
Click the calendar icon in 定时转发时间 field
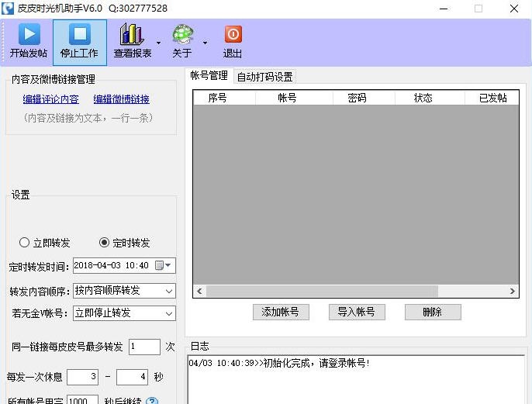point(160,266)
